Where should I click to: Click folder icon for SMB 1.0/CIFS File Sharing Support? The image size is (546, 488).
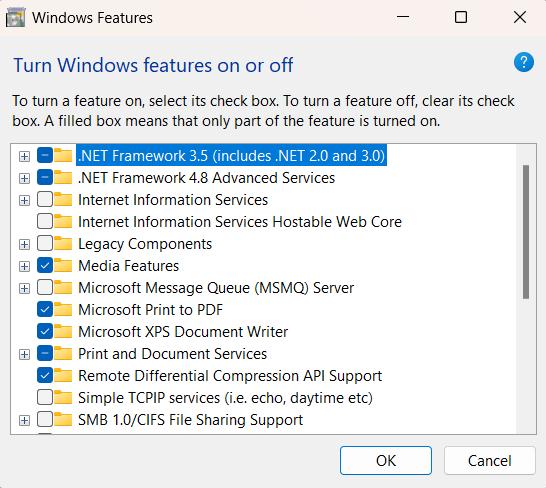point(63,420)
